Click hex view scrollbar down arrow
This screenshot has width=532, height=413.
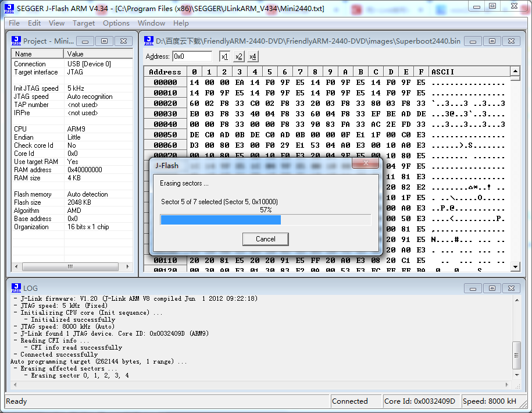pos(515,267)
